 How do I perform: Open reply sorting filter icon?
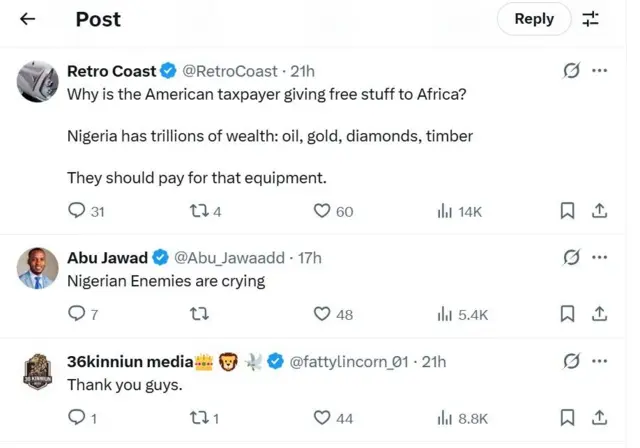591,18
